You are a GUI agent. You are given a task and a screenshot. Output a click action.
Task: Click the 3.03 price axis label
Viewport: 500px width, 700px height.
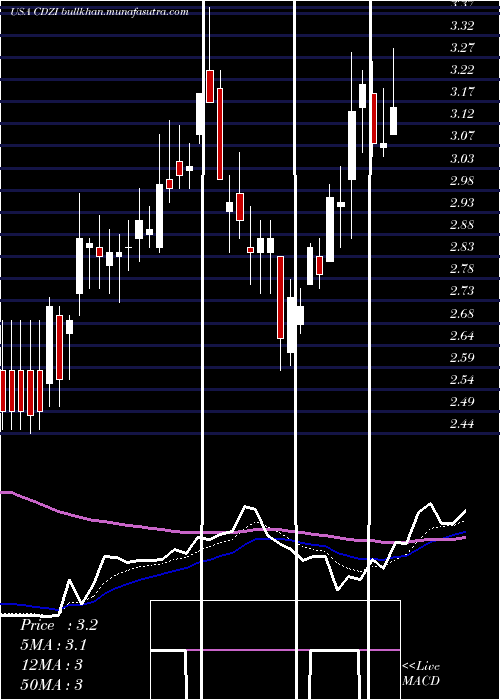point(462,158)
